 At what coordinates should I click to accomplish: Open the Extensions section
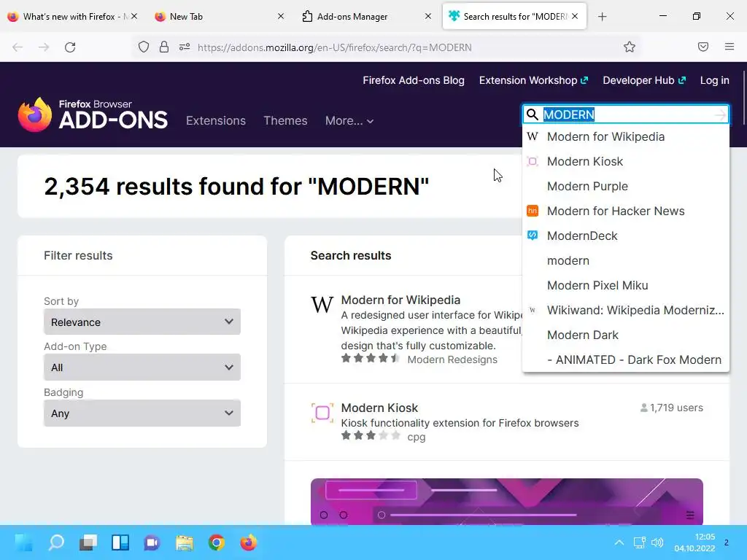(x=216, y=120)
